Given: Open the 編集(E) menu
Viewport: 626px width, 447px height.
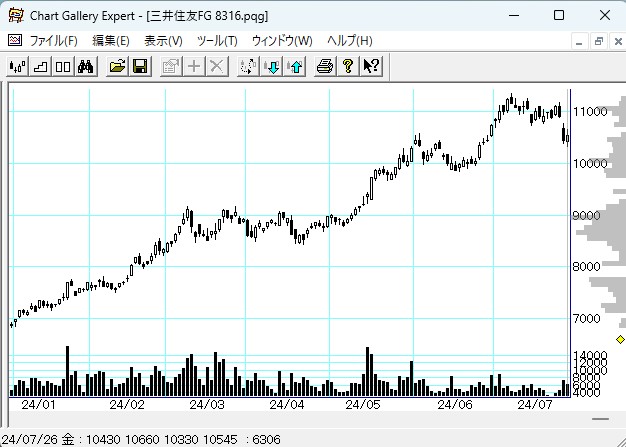Looking at the screenshot, I should point(110,41).
